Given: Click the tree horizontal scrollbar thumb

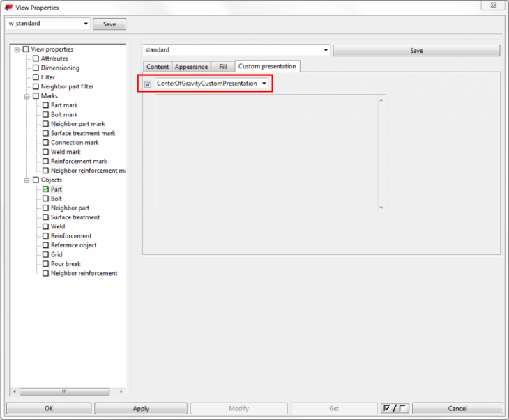Looking at the screenshot, I should 64,391.
